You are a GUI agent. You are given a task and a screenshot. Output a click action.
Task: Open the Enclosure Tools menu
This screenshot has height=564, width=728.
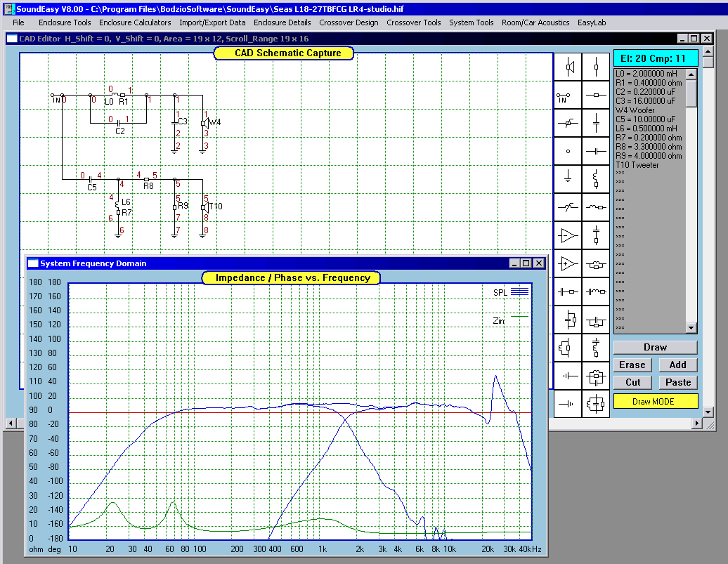[x=65, y=22]
